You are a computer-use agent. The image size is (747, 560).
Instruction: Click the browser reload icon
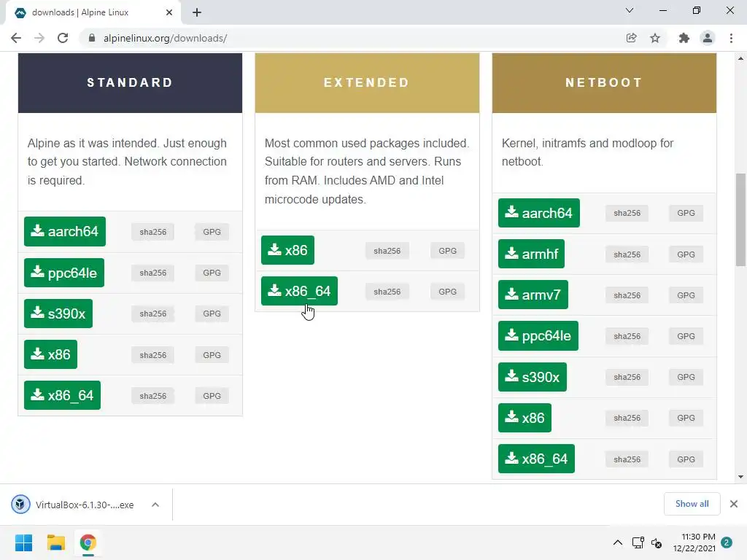pyautogui.click(x=63, y=38)
